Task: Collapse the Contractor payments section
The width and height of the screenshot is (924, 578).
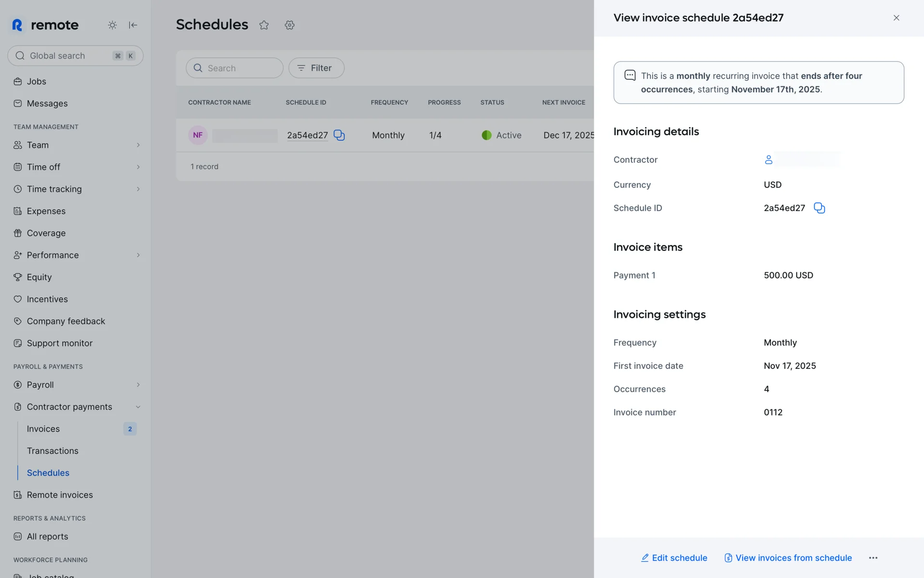Action: point(138,407)
